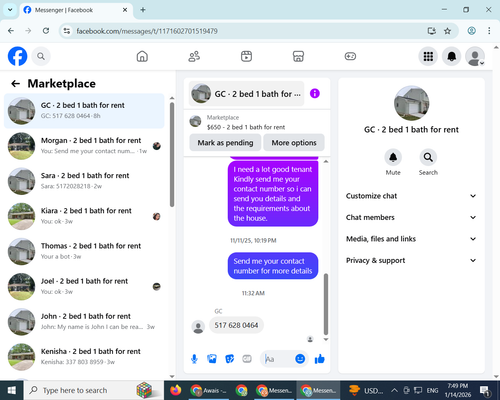The width and height of the screenshot is (500, 400).
Task: Expand the Privacy & support section
Action: (411, 260)
